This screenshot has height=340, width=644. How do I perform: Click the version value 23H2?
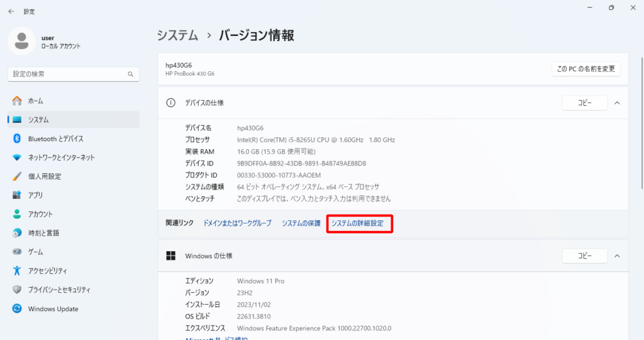245,293
